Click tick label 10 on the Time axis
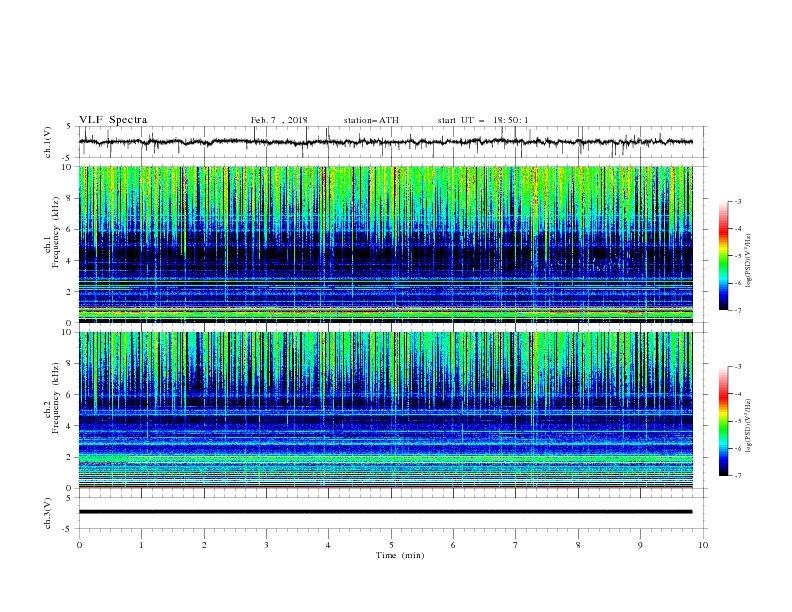 pos(703,545)
